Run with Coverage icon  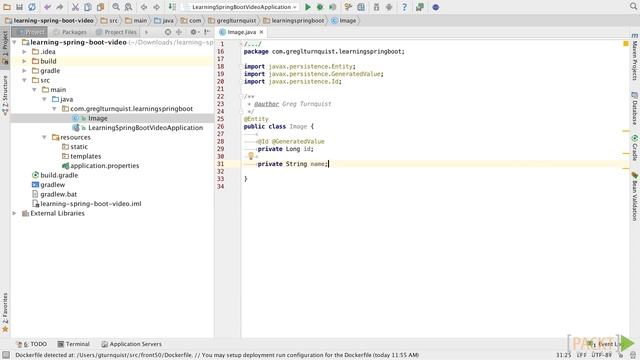pos(333,7)
